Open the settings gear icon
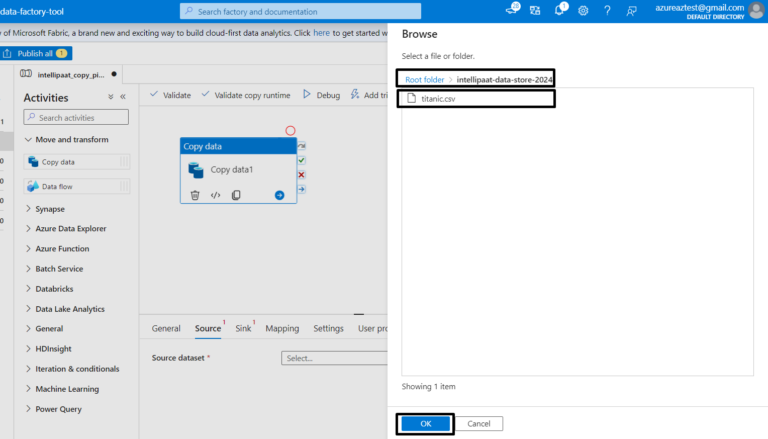Viewport: 768px width, 439px height. pos(583,10)
